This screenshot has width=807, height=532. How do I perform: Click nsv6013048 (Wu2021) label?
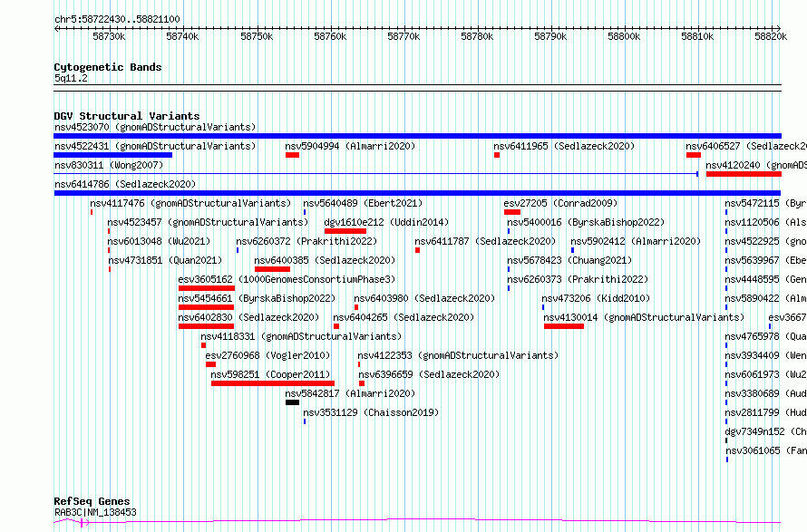coord(159,241)
